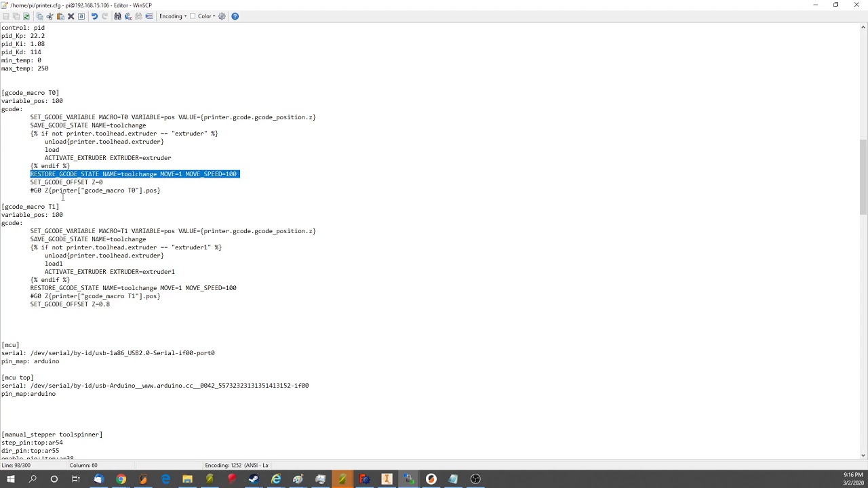Click the '[gcode_macro T1]' section header
The width and height of the screenshot is (868, 488).
point(30,207)
